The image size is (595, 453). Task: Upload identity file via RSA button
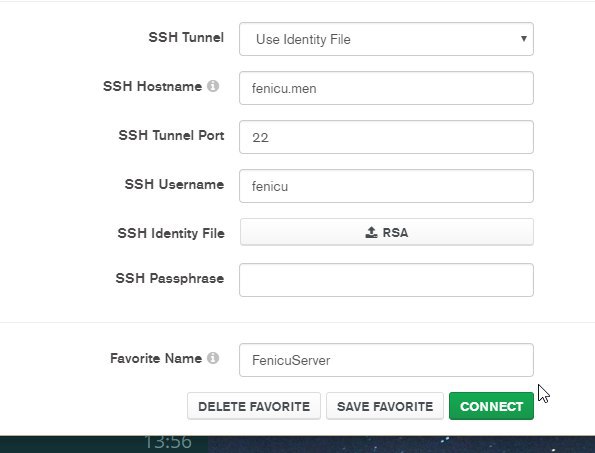pos(387,232)
